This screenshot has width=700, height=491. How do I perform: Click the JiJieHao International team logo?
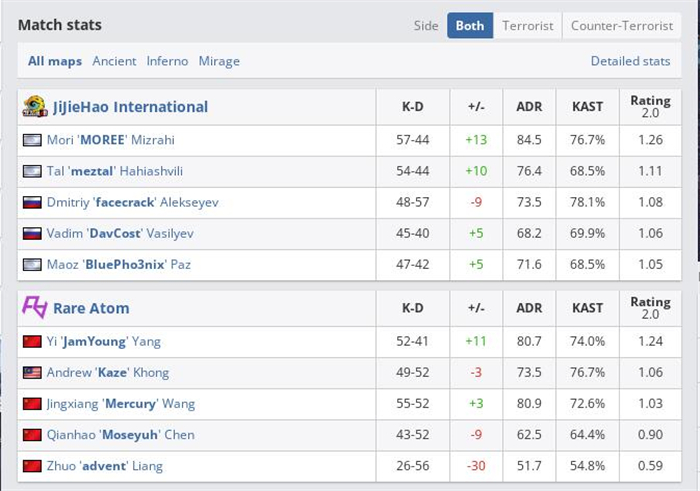tap(35, 107)
